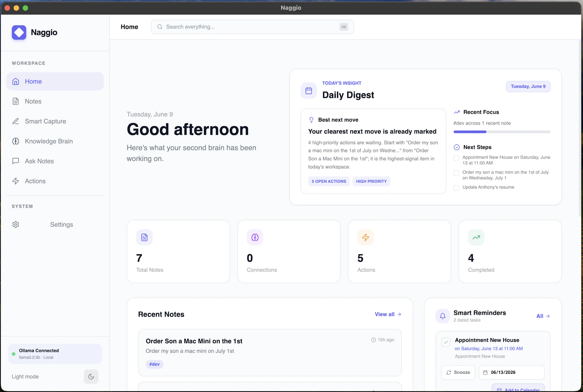Click the Completed trend arrow icon
The image size is (583, 392).
tap(476, 237)
